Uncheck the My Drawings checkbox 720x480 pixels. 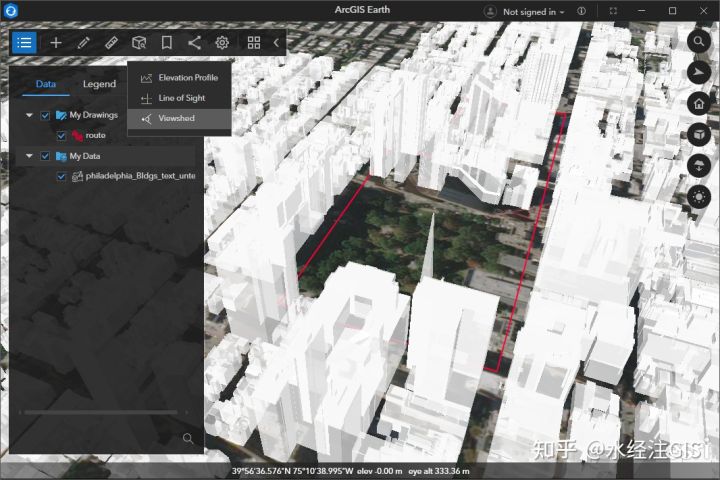(45, 115)
